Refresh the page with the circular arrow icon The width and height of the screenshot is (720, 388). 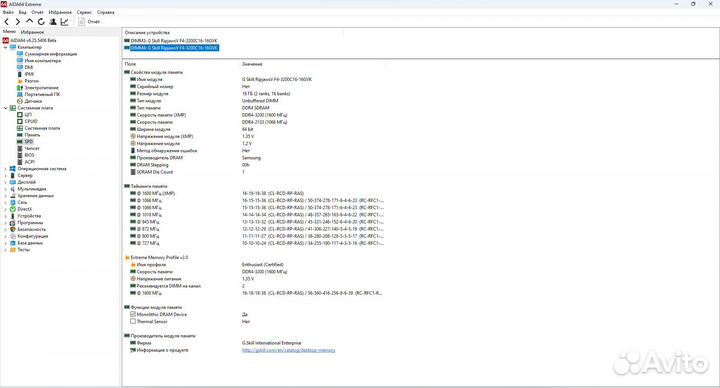(41, 22)
